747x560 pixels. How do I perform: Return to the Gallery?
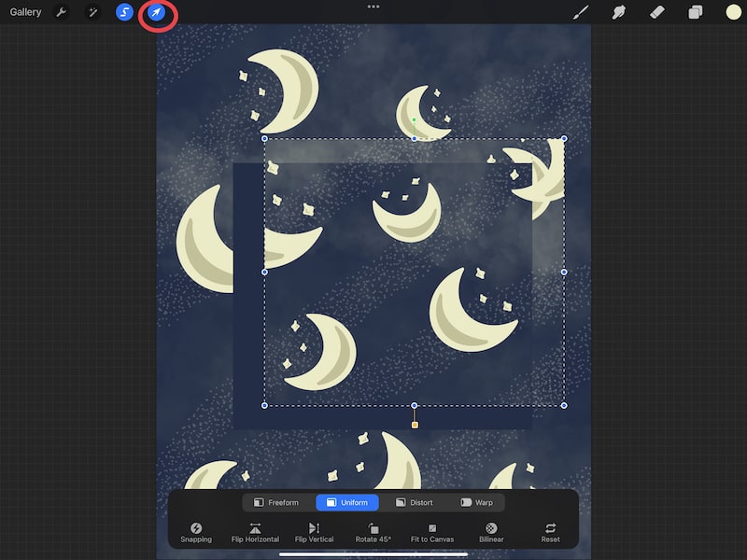tap(25, 12)
